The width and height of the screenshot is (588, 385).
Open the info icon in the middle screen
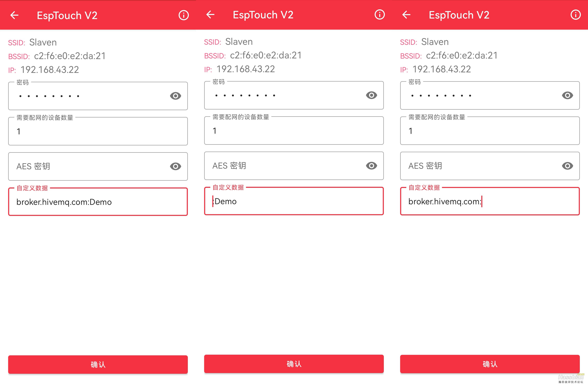(x=379, y=15)
